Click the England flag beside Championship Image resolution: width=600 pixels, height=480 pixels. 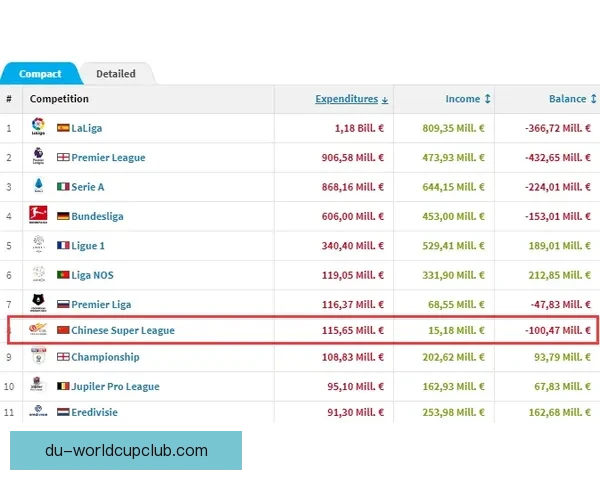[x=63, y=357]
